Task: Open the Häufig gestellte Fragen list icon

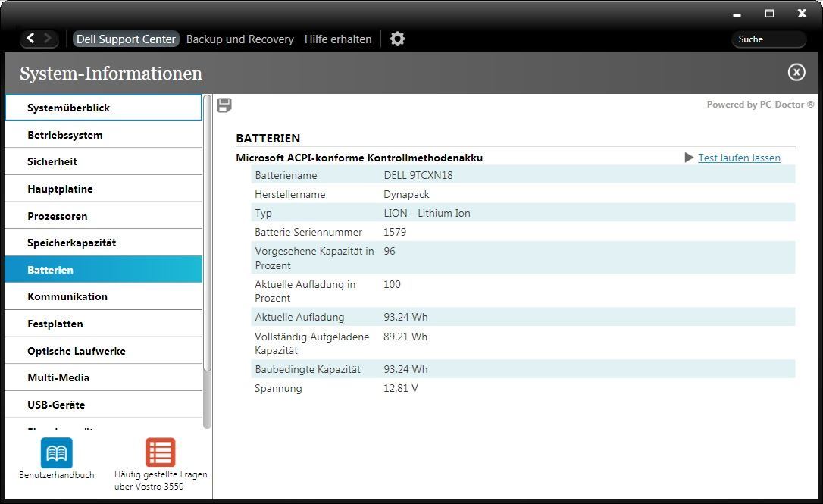Action: (161, 452)
